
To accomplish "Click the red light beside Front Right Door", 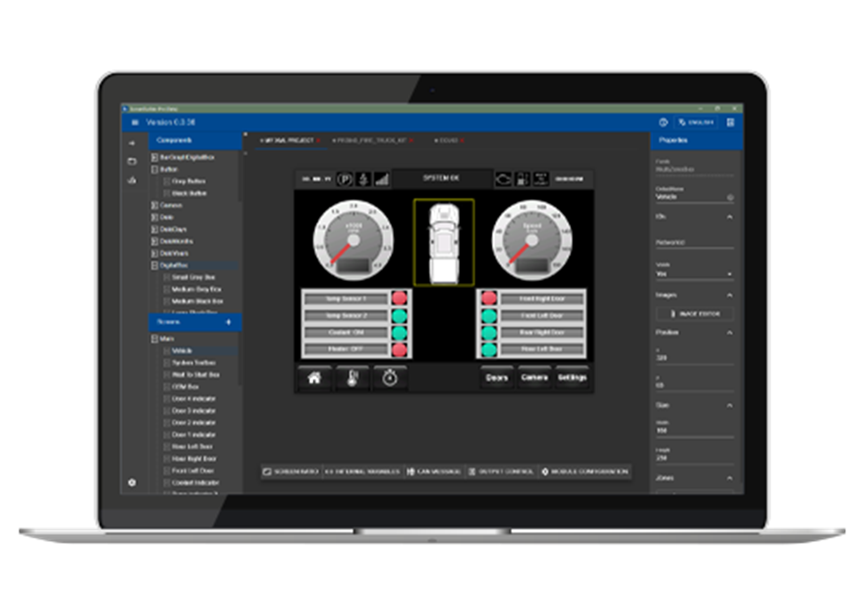I will point(489,298).
